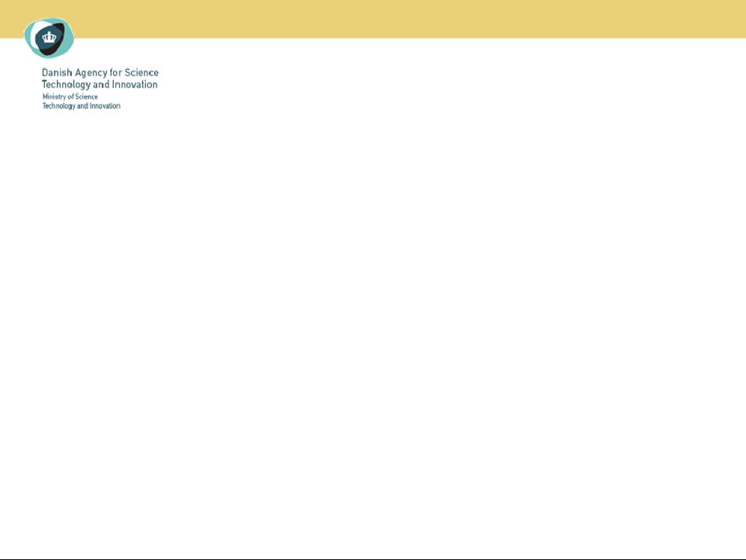Click the word "Innovation" in the bold heading
The width and height of the screenshot is (746, 560).
[x=135, y=84]
